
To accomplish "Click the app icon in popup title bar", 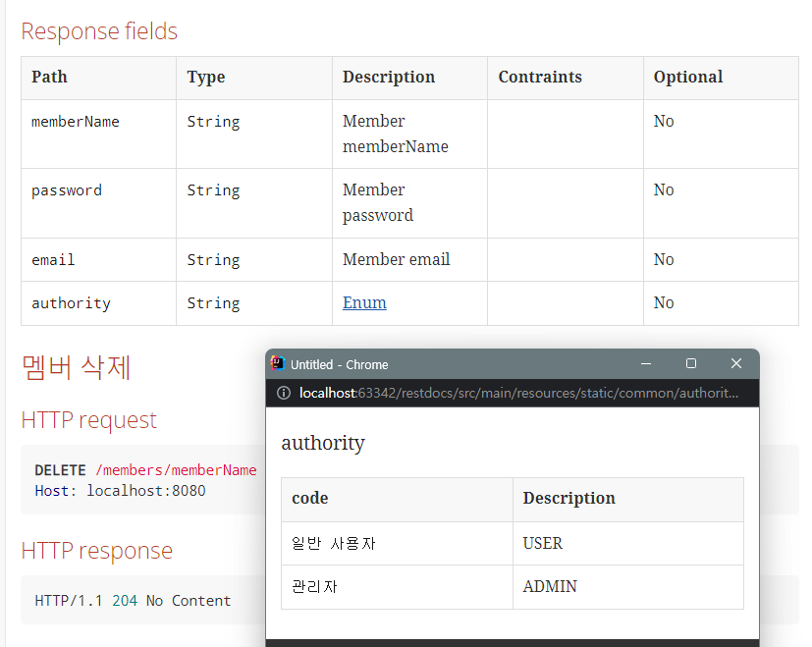I will pos(278,364).
